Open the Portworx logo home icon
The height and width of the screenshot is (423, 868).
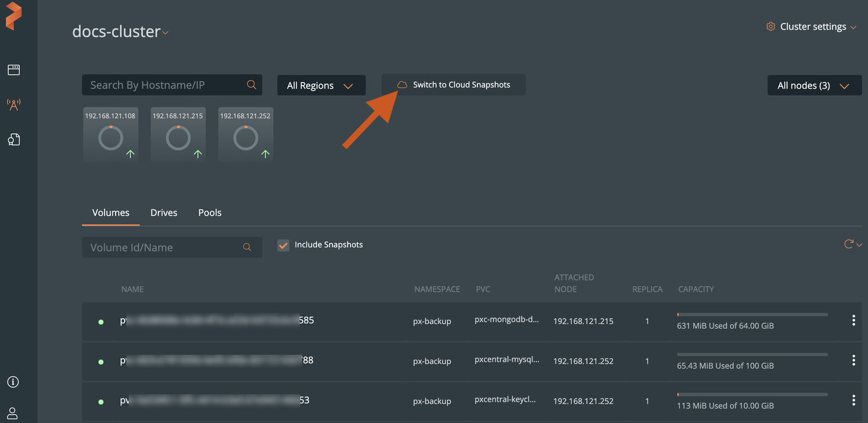coord(15,16)
